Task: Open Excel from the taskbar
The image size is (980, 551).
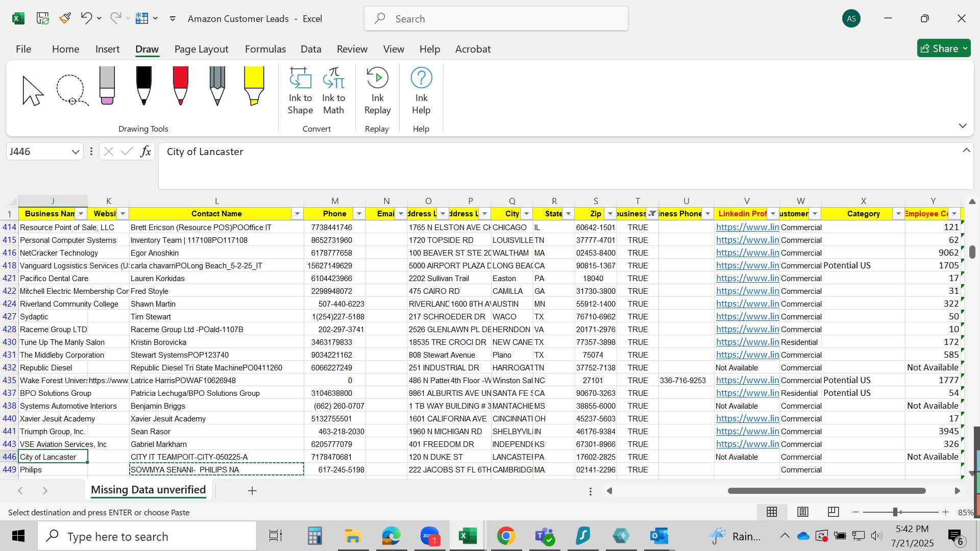Action: click(468, 536)
